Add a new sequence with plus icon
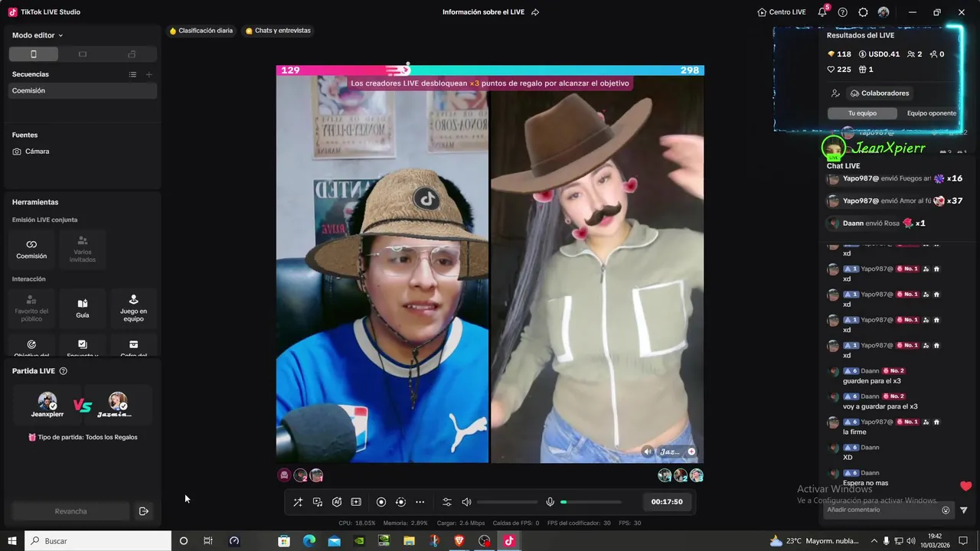Screen dimensions: 980x551 point(149,74)
